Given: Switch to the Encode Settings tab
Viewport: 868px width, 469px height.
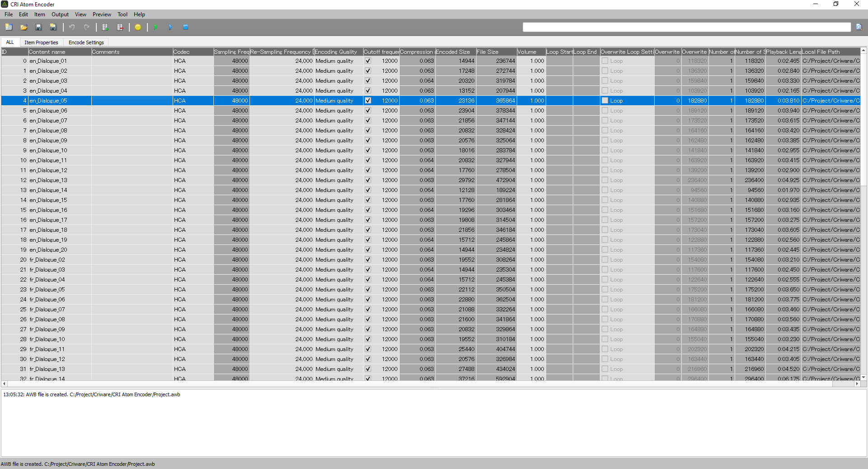Looking at the screenshot, I should coord(86,42).
